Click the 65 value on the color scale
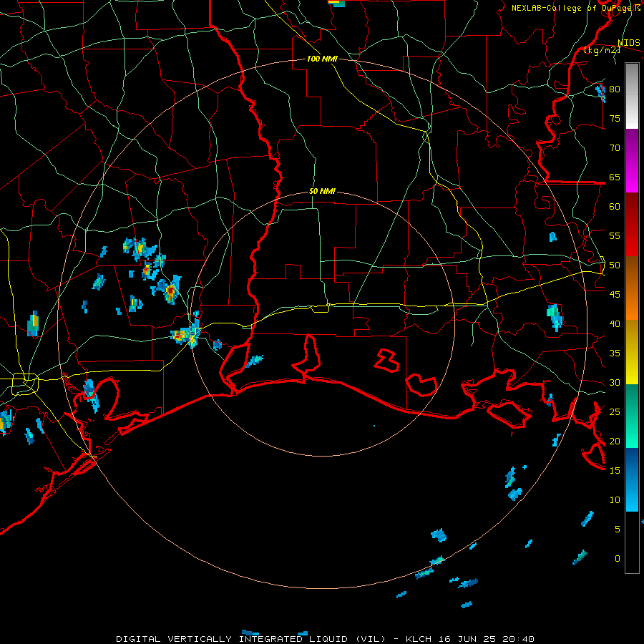The height and width of the screenshot is (644, 644). pyautogui.click(x=615, y=177)
